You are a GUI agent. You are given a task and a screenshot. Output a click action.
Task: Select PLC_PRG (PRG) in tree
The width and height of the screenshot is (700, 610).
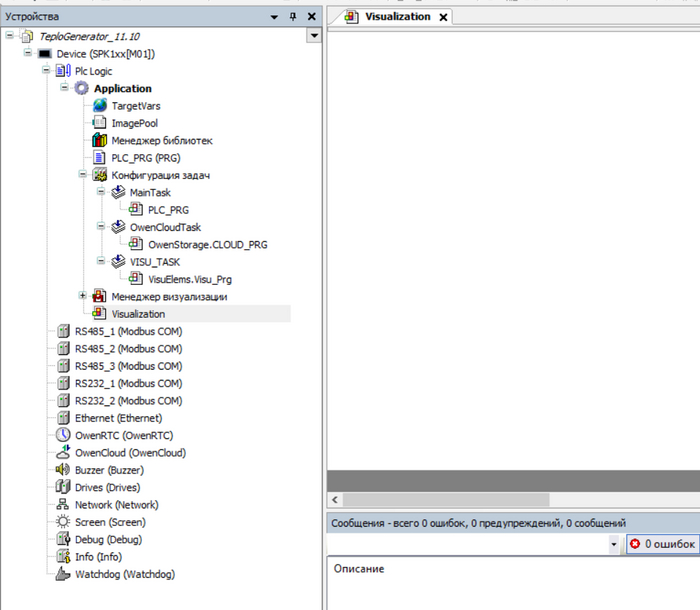coord(147,158)
